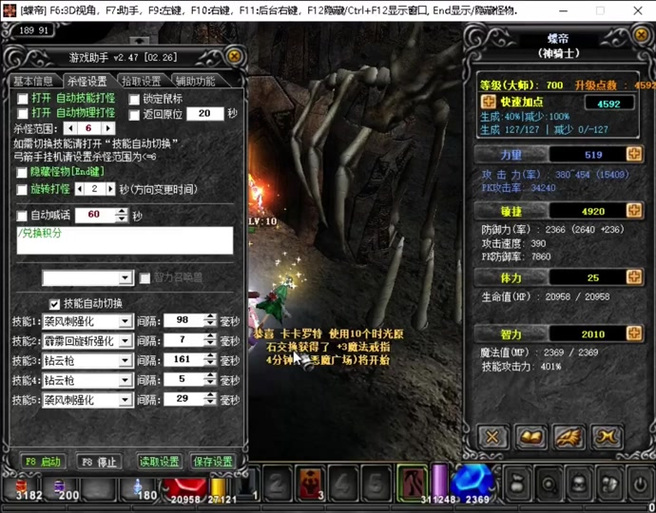Switch to the 辅助功能 tab
This screenshot has height=513, width=656.
(x=195, y=81)
